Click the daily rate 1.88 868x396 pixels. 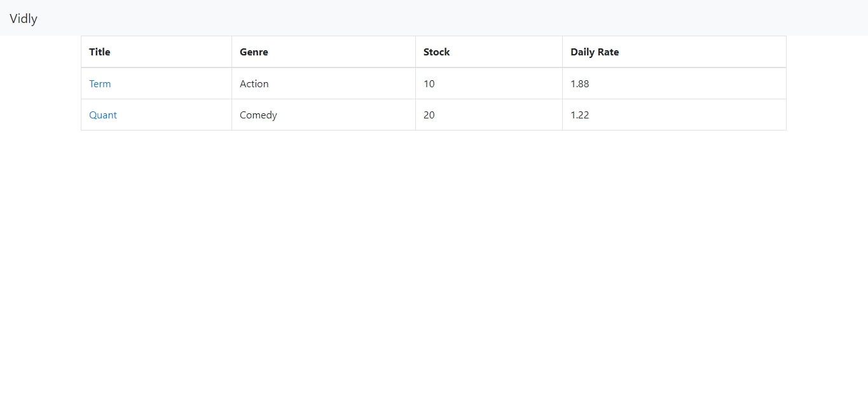[x=580, y=83]
